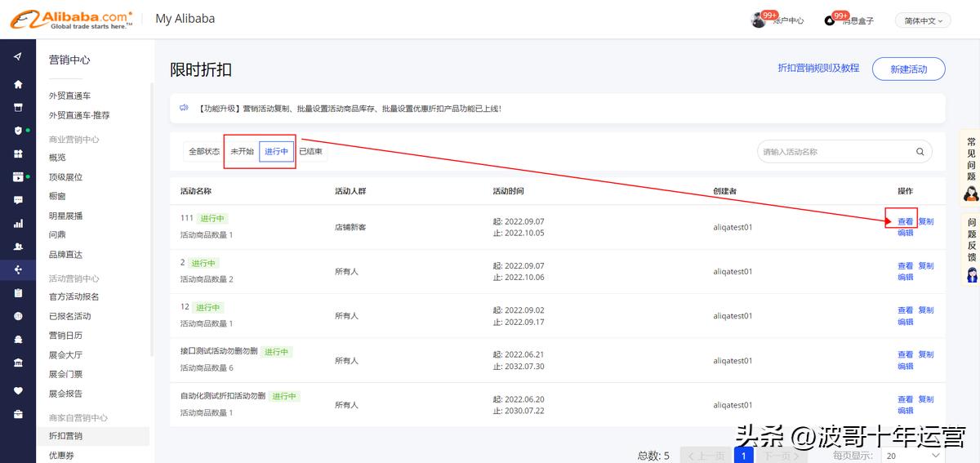This screenshot has height=463, width=980.
Task: Open 优惠券 in the side menu
Action: pyautogui.click(x=61, y=456)
